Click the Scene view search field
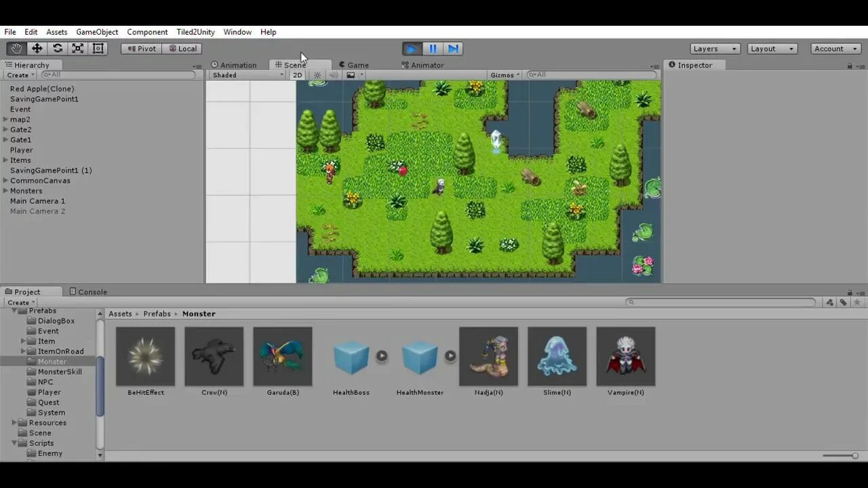Viewport: 868px width, 488px height. click(591, 75)
